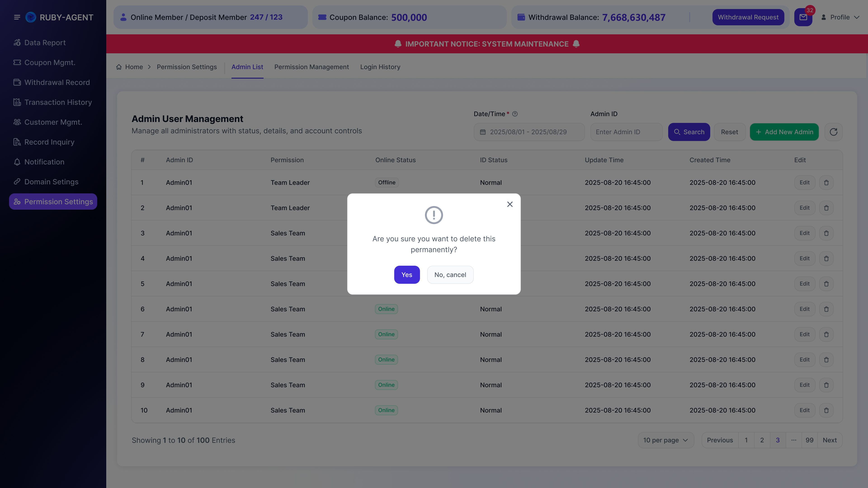
Task: Click Edit for row 10
Action: pos(805,410)
